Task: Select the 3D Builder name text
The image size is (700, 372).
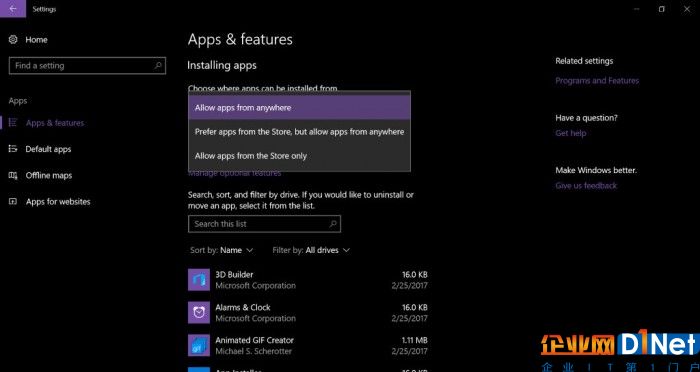Action: pos(234,275)
